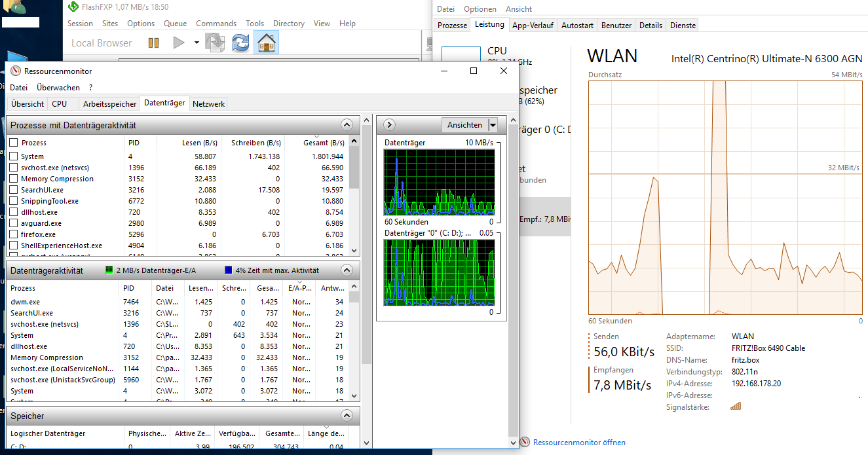This screenshot has height=455, width=868.
Task: Click the 'Local Browser' label in FlashFXP
Action: tap(102, 43)
